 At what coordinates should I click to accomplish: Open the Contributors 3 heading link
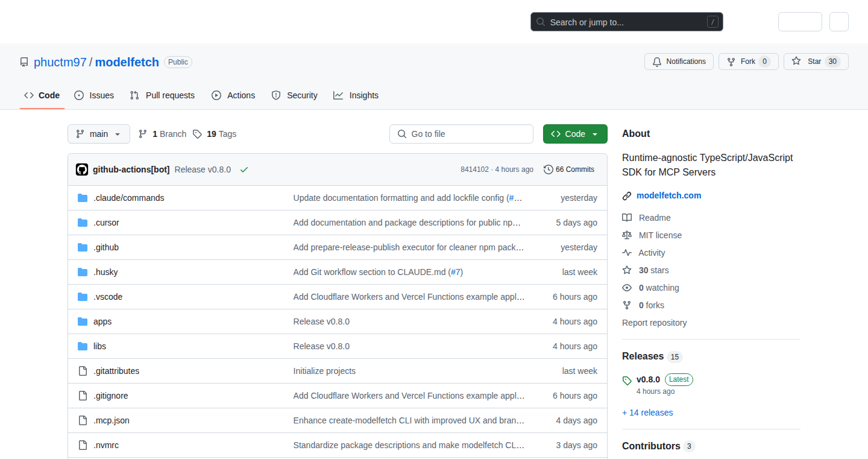[x=658, y=446]
